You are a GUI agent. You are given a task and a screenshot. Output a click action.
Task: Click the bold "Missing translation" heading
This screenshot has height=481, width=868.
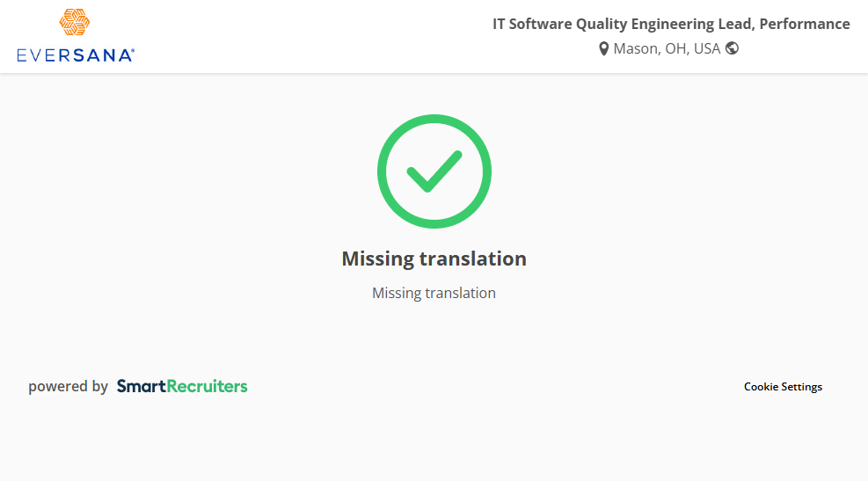(434, 259)
